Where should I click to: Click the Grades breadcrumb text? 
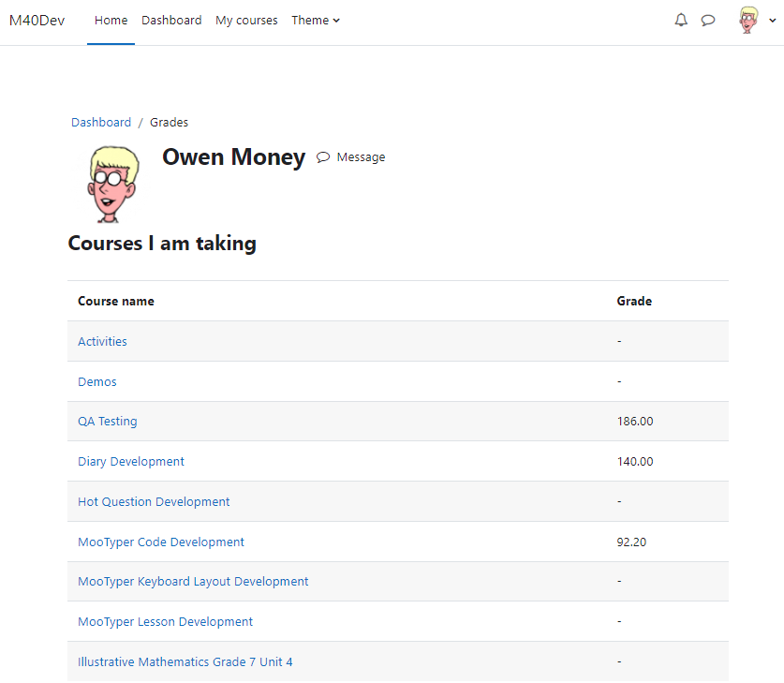pyautogui.click(x=169, y=123)
